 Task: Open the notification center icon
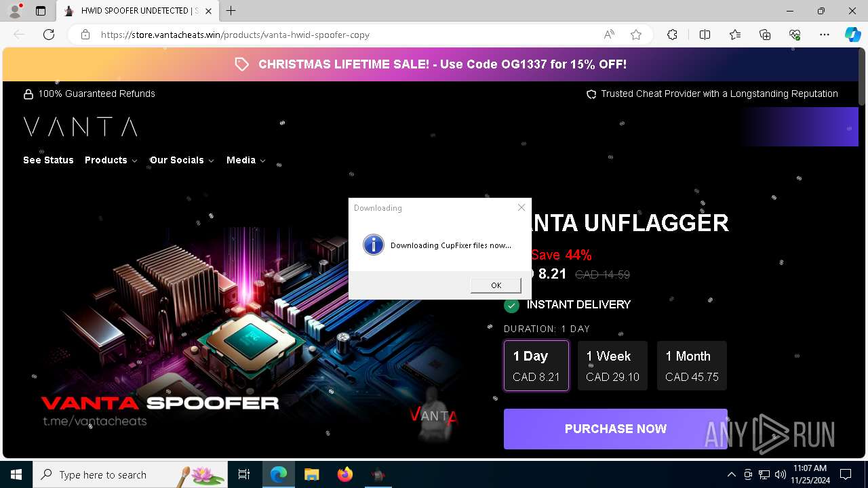(x=846, y=474)
